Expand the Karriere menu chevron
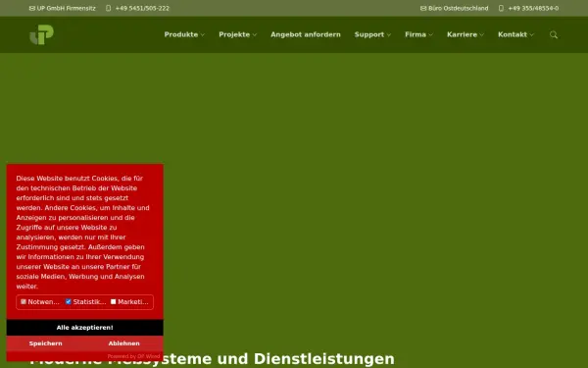Viewport: 588px width, 368px height. pos(482,35)
